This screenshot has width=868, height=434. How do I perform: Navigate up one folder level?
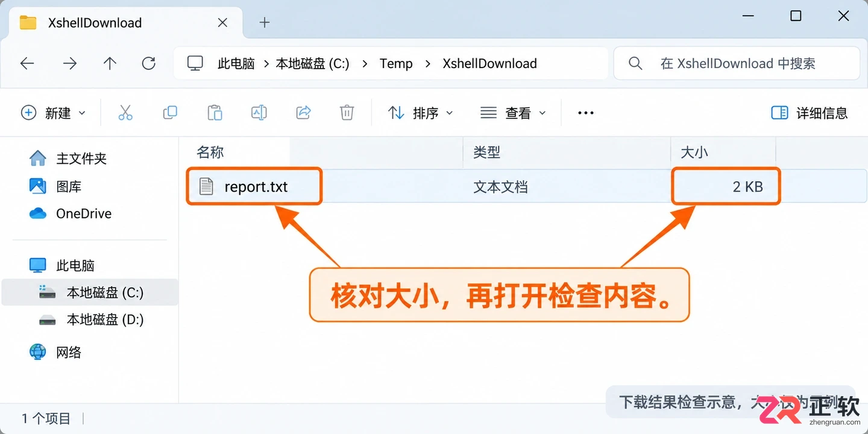click(x=110, y=63)
